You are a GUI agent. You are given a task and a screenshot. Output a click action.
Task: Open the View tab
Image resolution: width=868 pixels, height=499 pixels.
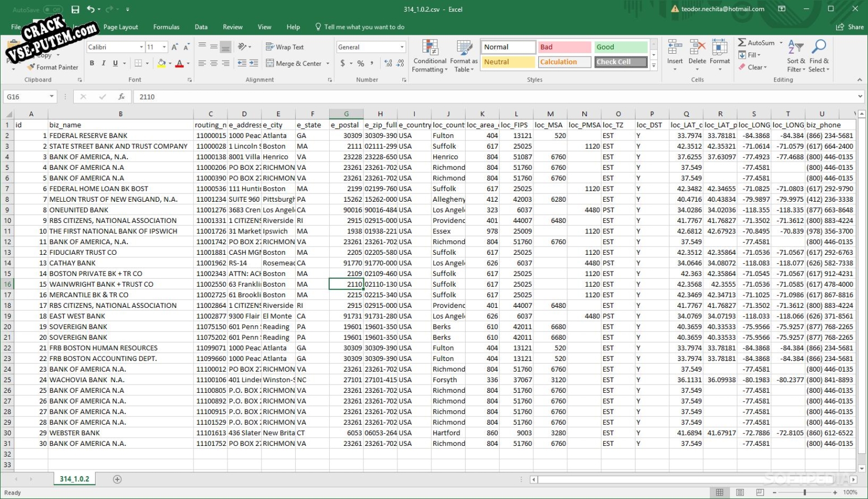pos(264,27)
